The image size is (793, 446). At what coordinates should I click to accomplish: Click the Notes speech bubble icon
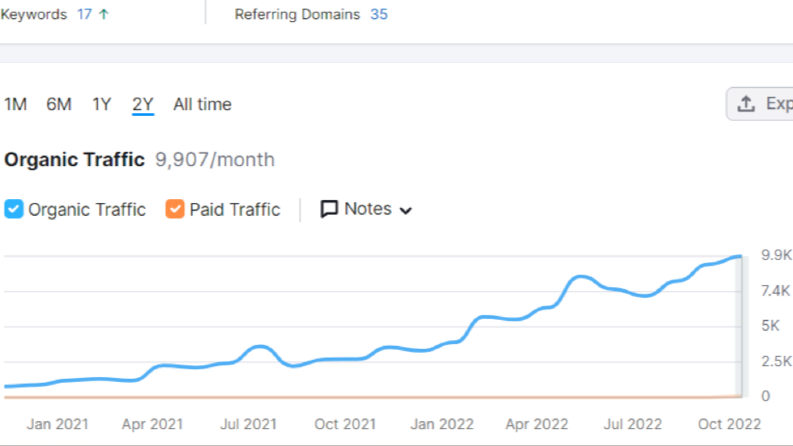(329, 209)
